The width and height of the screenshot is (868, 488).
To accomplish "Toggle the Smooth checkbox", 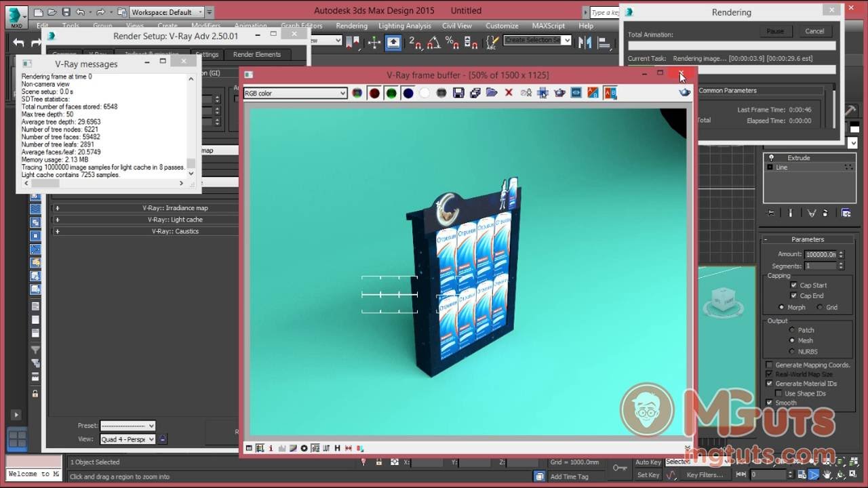I will click(769, 403).
